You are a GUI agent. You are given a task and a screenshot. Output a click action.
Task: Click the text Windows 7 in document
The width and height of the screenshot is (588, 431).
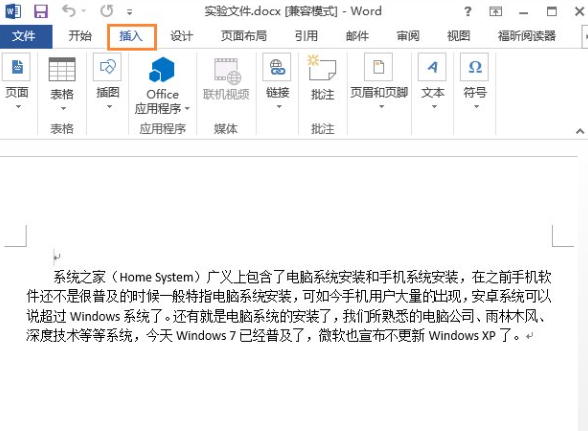206,335
